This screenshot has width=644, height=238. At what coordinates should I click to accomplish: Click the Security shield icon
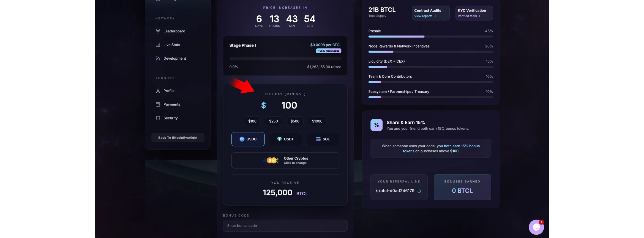point(158,118)
